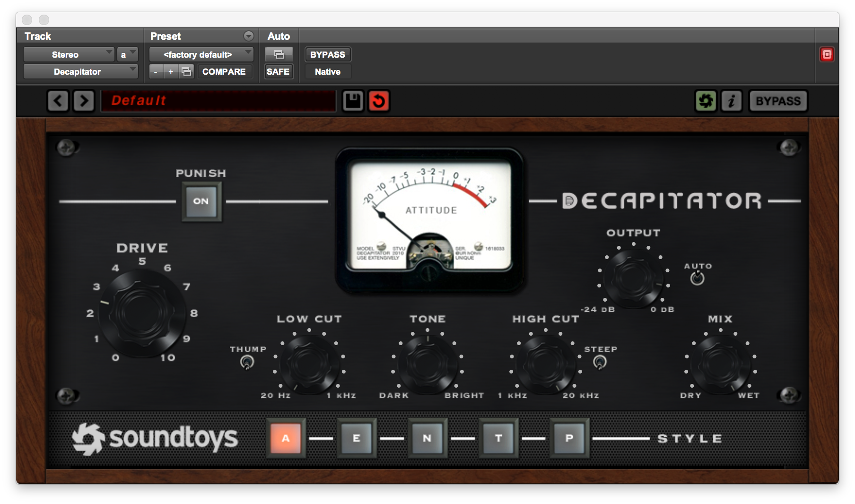Click the BRIGHT label under Tone
Screen dimensions: 855x504
coord(464,396)
